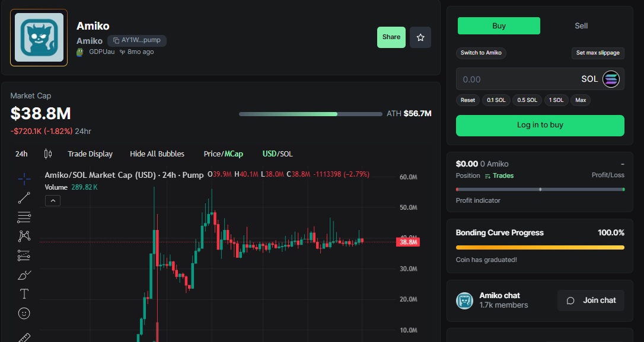This screenshot has width=644, height=342.
Task: Open the emoji stickers tool
Action: [x=24, y=313]
